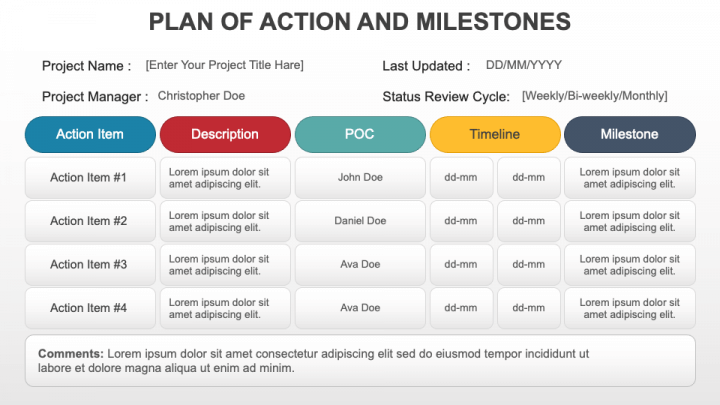Image resolution: width=720 pixels, height=405 pixels.
Task: Select the milestone cell for Action Item #3
Action: (x=630, y=264)
